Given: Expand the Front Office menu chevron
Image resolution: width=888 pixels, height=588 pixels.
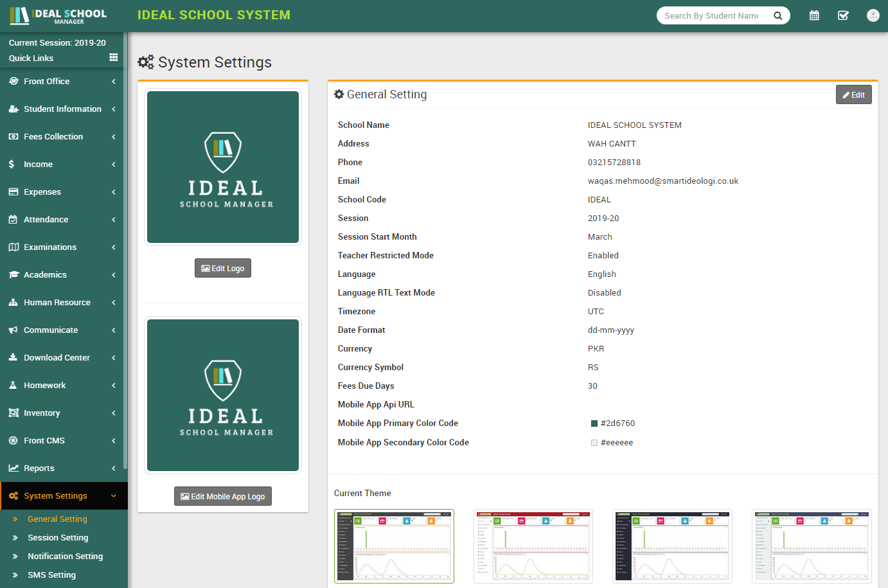Looking at the screenshot, I should click(114, 81).
